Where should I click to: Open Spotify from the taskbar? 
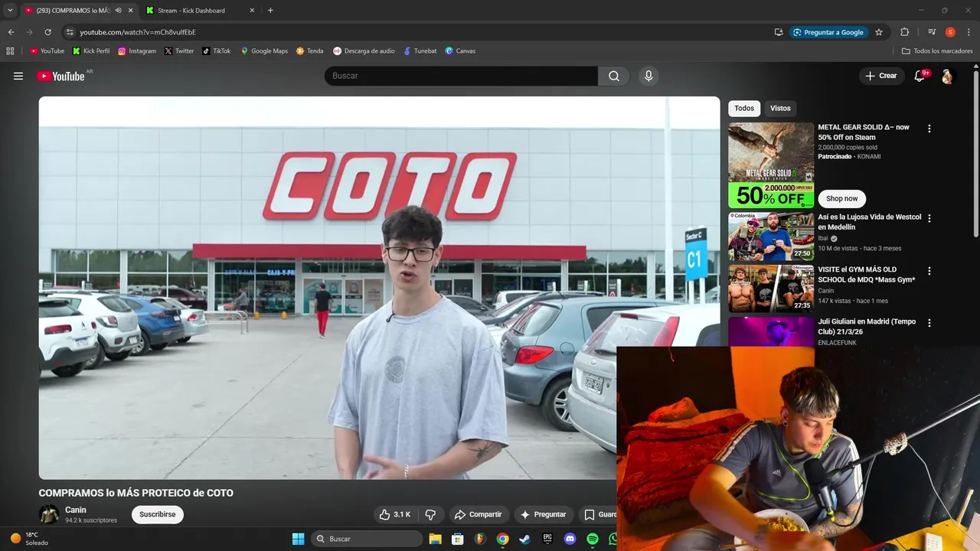tap(593, 539)
